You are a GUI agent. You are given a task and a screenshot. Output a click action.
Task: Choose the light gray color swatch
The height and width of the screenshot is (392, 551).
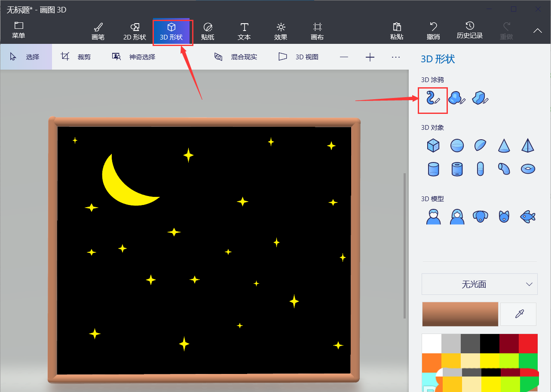tap(451, 343)
